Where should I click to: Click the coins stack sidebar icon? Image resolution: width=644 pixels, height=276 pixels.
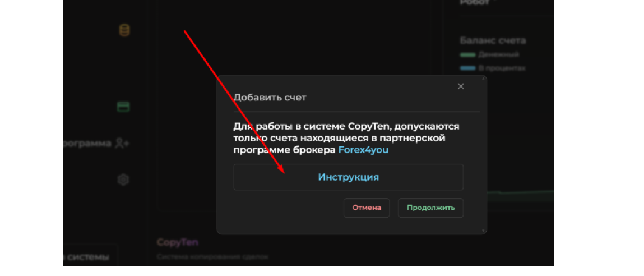pyautogui.click(x=124, y=30)
